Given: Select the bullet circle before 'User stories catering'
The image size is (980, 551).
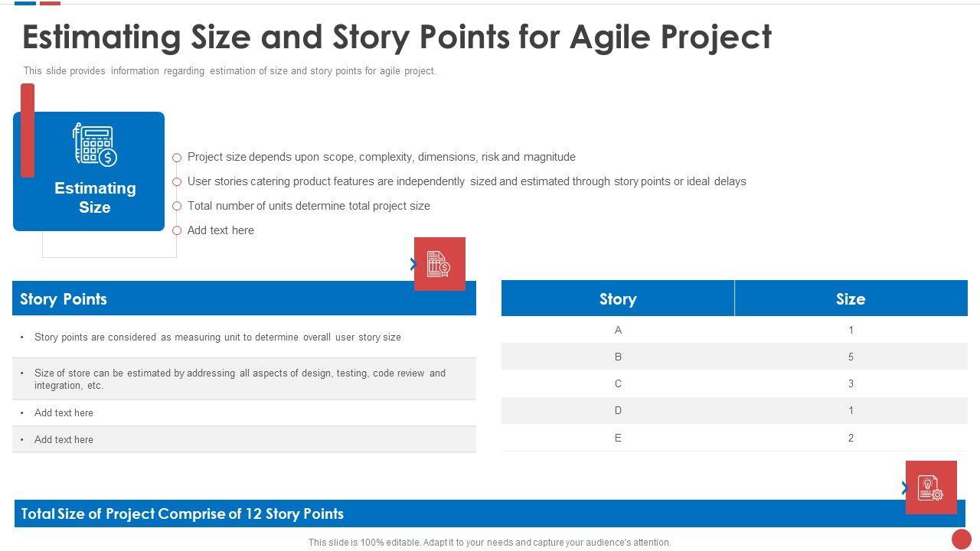Looking at the screenshot, I should tap(177, 182).
